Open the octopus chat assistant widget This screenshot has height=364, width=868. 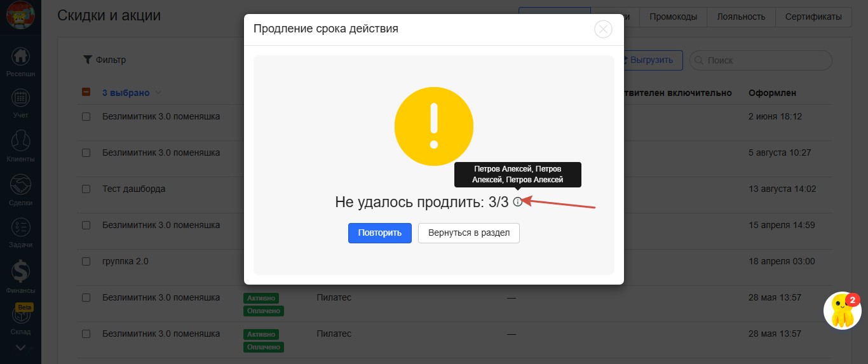842,311
